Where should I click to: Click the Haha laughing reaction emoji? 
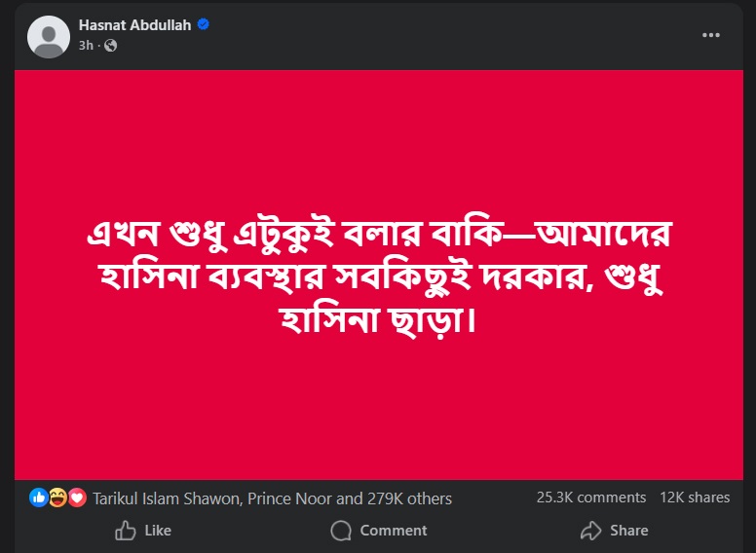tap(57, 498)
